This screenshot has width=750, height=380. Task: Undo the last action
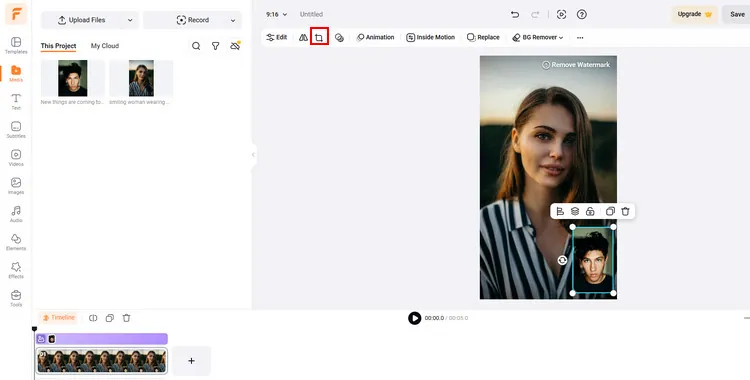click(515, 14)
